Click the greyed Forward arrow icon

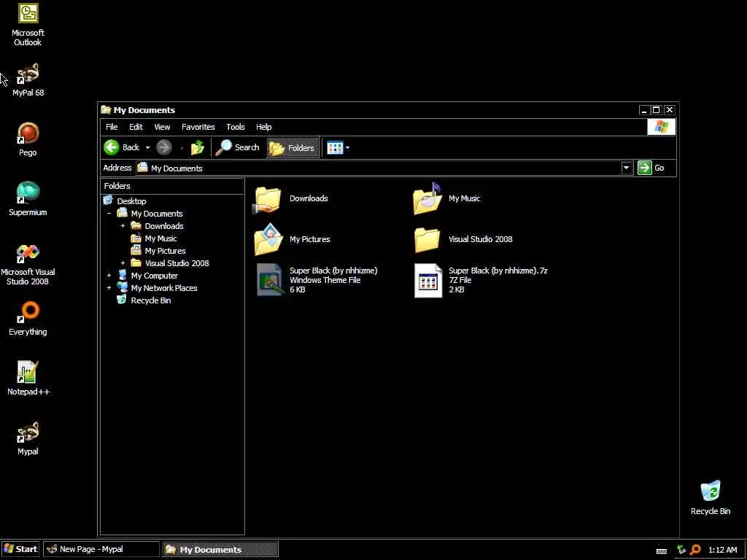(164, 147)
